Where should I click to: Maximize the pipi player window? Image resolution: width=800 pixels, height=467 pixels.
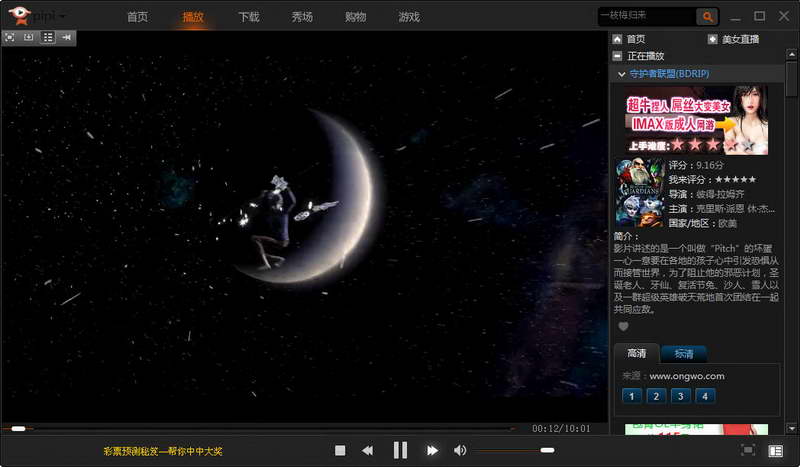pos(760,16)
